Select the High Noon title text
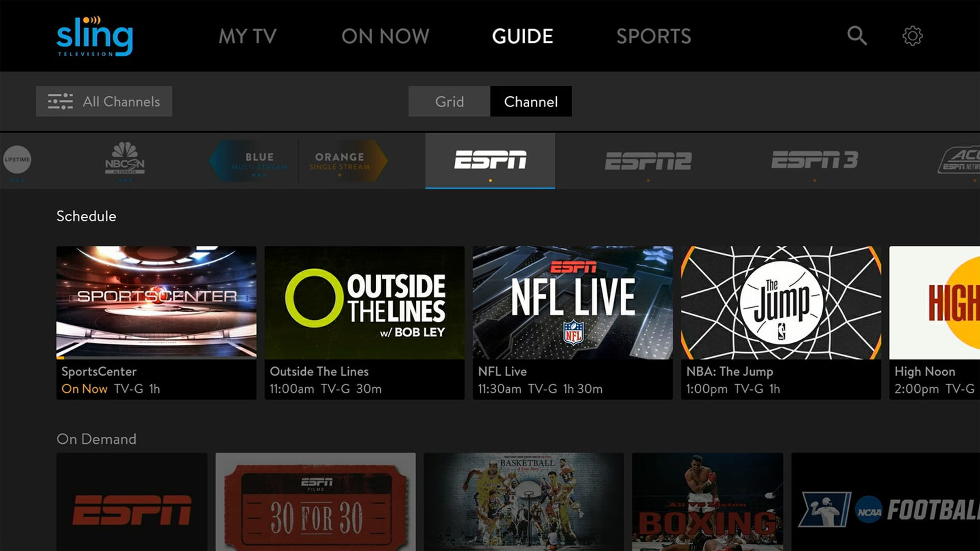Screen dimensions: 980x551 click(x=925, y=371)
